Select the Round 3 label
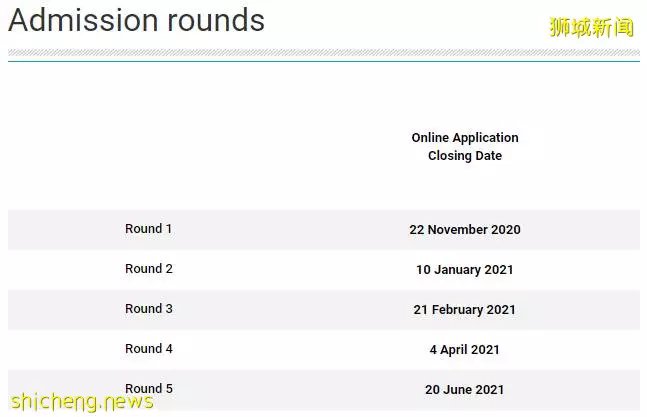This screenshot has width=647, height=417. click(149, 309)
